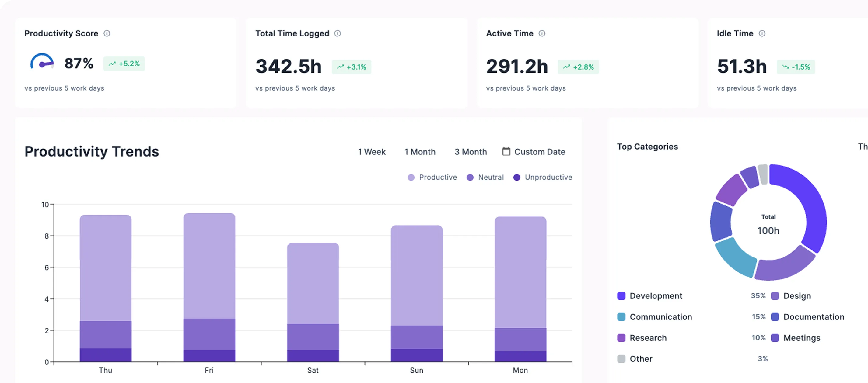
Task: Click info icon beside Total Time Logged
Action: pos(337,33)
